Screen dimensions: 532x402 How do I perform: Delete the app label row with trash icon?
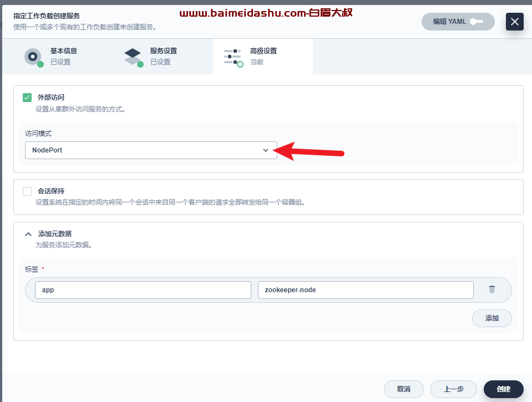(x=492, y=289)
